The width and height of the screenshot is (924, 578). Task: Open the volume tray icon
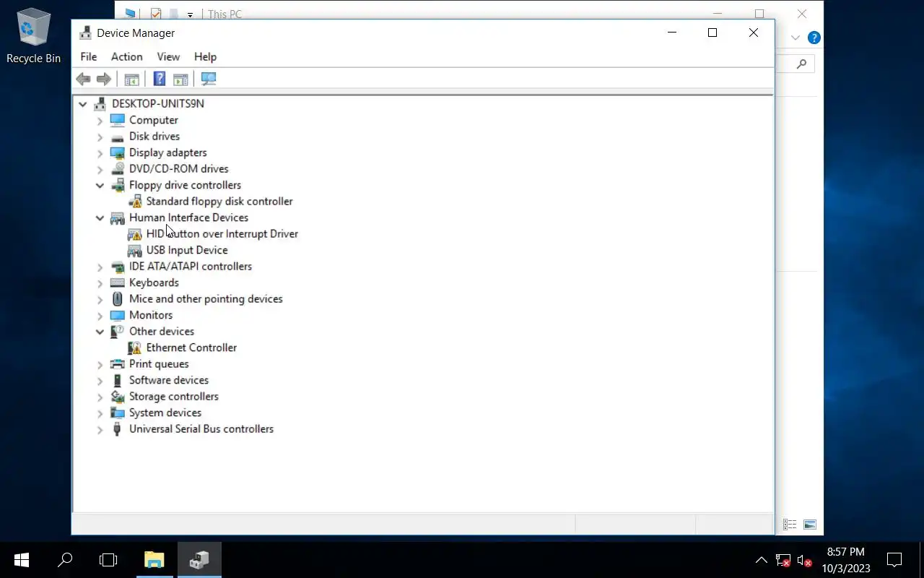coord(804,560)
